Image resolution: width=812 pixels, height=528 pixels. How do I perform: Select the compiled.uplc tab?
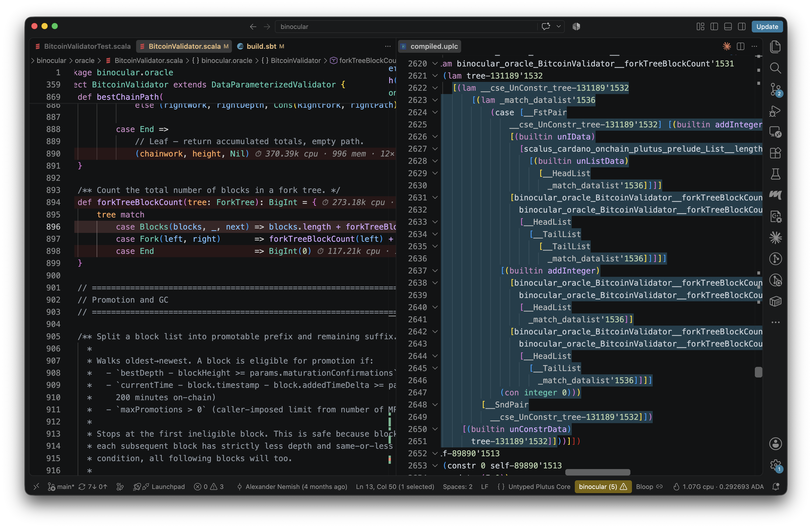(430, 46)
